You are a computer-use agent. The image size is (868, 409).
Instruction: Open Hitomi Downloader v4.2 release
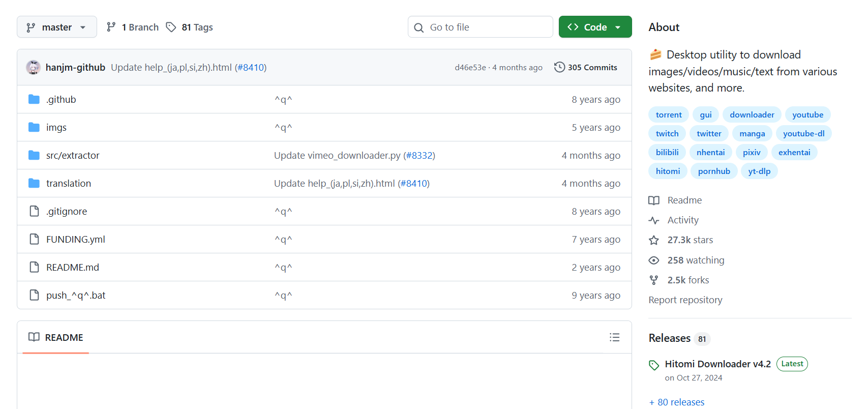[x=717, y=364]
